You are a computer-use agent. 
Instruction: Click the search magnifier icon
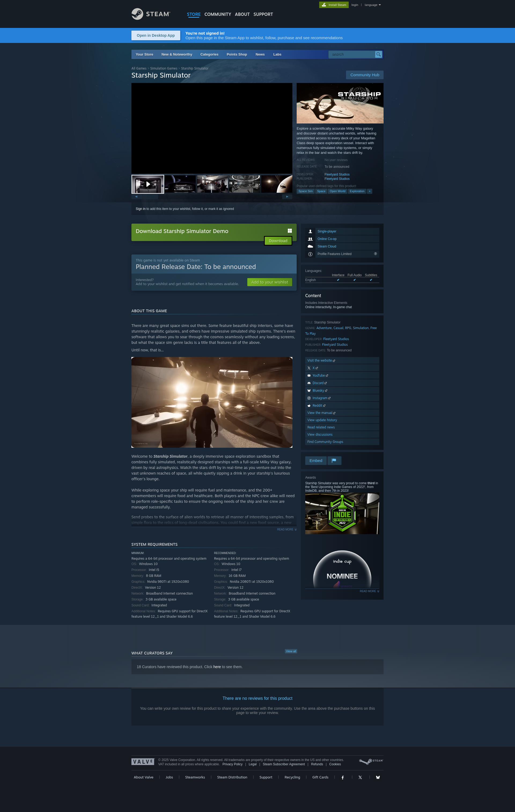coord(378,54)
